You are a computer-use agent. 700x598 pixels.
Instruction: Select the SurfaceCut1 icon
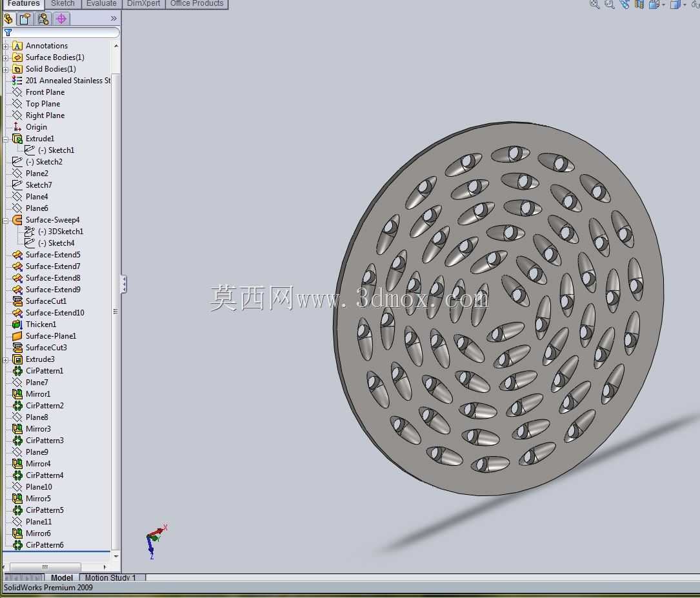point(17,301)
